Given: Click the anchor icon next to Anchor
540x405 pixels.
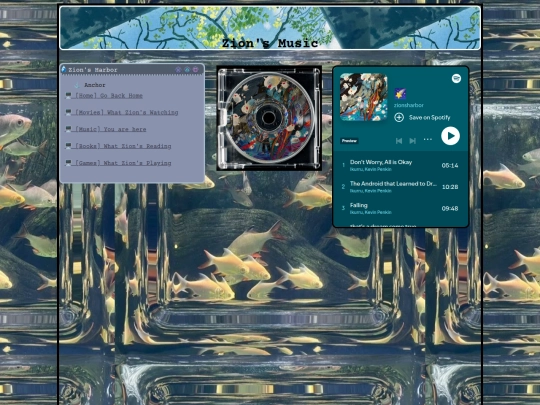Looking at the screenshot, I should tap(77, 85).
